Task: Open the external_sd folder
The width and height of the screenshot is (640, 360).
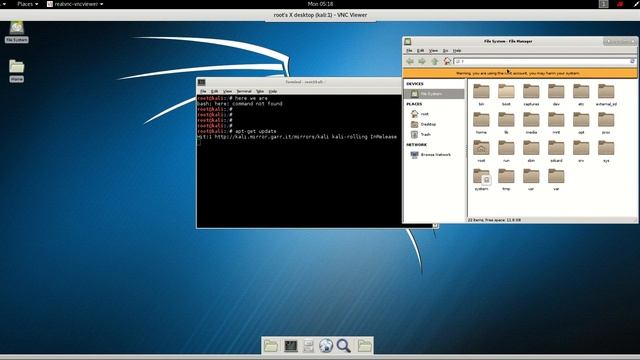Action: point(606,95)
